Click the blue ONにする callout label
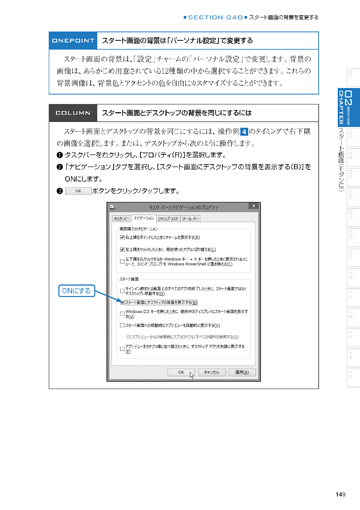 [76, 291]
